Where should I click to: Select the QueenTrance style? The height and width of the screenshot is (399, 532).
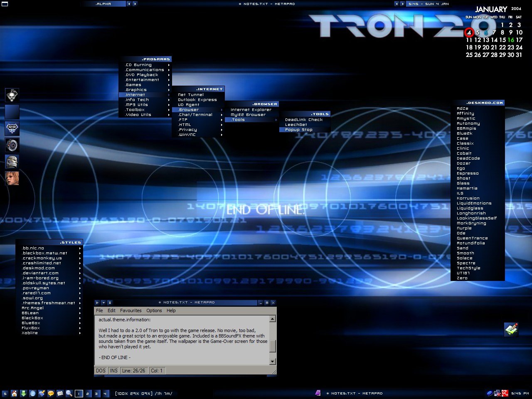[x=478, y=238]
